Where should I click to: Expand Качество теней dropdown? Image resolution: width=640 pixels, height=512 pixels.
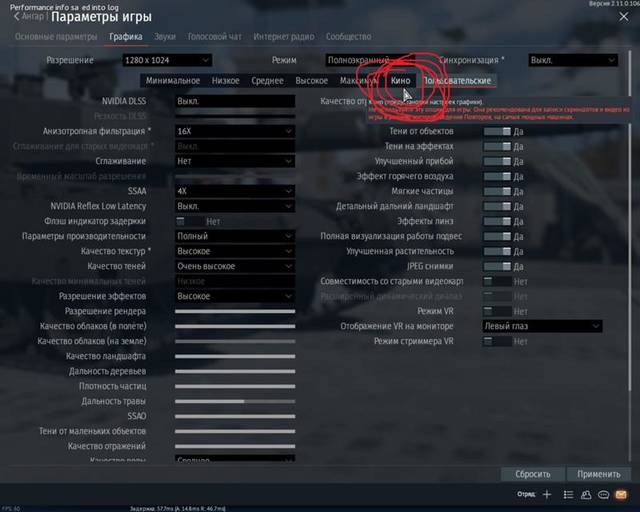tap(235, 266)
